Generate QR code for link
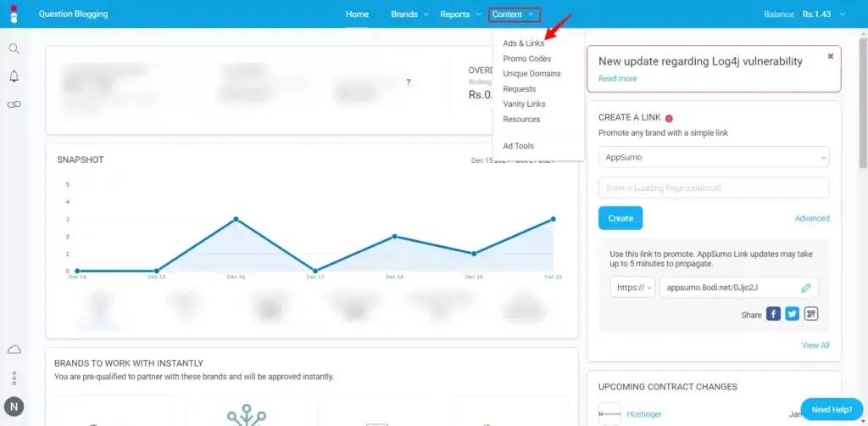This screenshot has width=868, height=426. pyautogui.click(x=811, y=314)
